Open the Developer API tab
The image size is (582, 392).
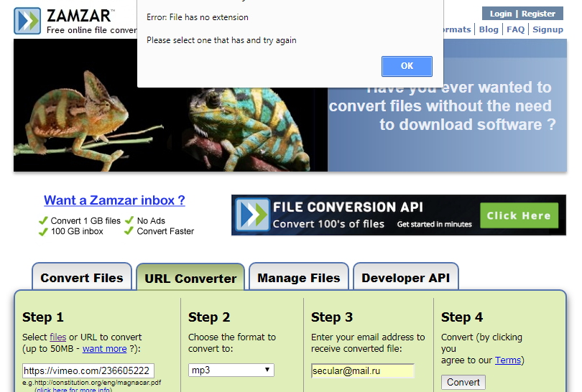tap(406, 278)
